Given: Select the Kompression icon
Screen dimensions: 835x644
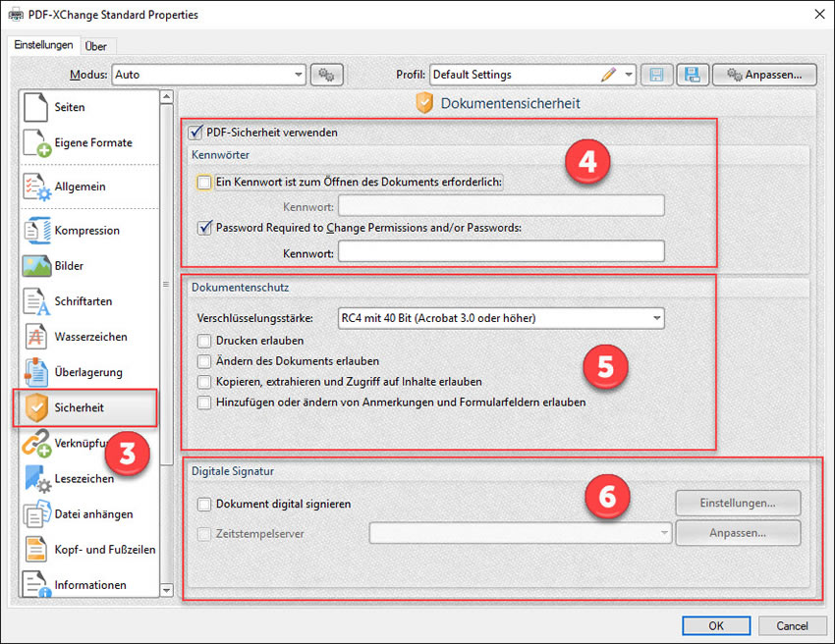Looking at the screenshot, I should click(36, 231).
